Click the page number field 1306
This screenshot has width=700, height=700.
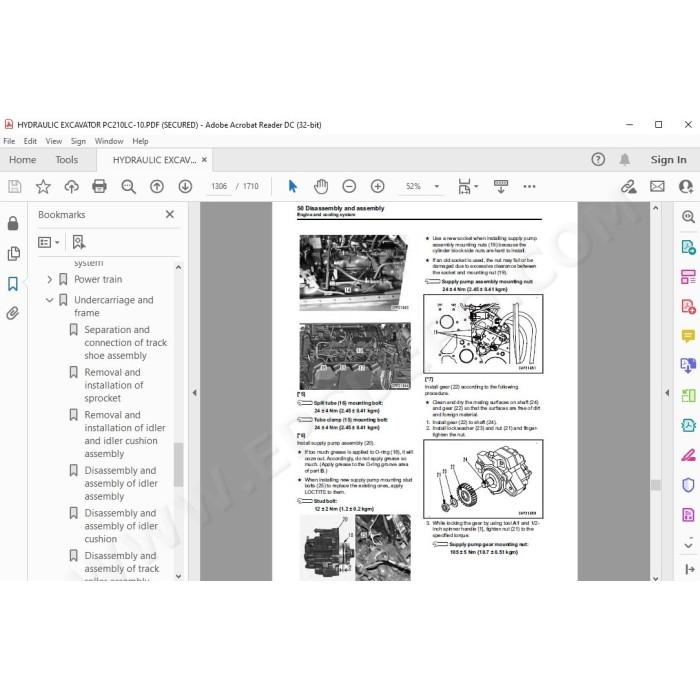(x=219, y=186)
